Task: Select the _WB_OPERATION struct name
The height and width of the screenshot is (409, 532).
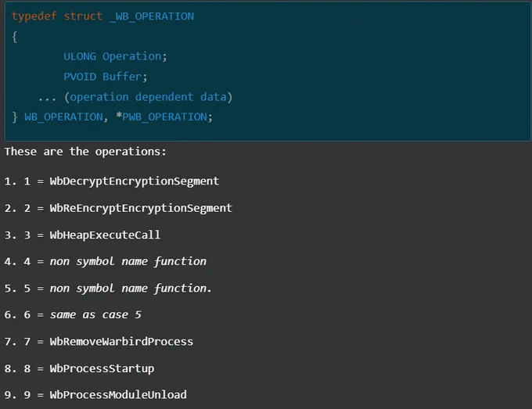Action: tap(152, 16)
